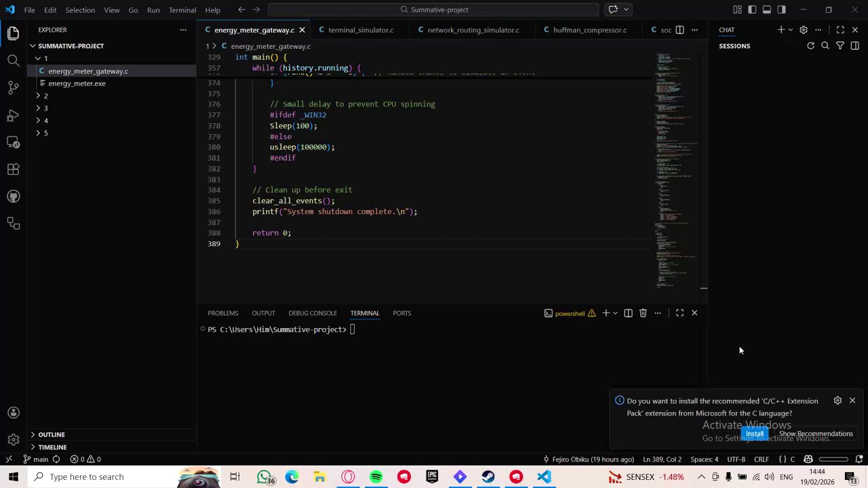Screen dimensions: 868x488
Task: Go back using the navigation arrow
Action: click(241, 9)
